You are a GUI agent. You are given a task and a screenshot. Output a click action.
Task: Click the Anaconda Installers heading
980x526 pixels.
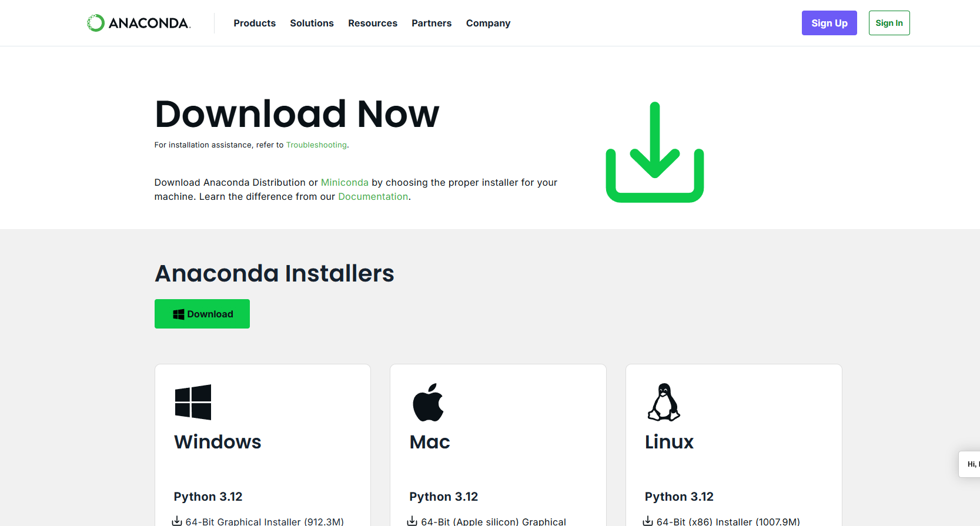point(275,273)
